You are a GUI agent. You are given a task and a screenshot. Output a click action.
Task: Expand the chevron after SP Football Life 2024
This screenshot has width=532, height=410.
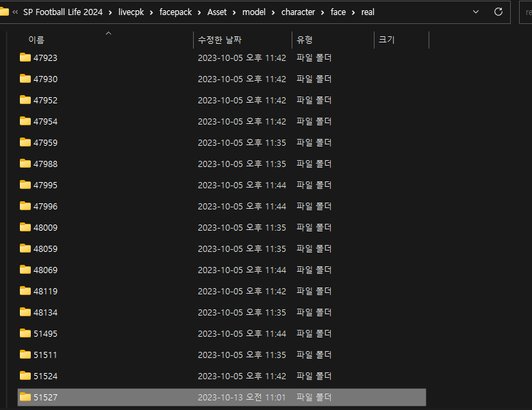[110, 12]
